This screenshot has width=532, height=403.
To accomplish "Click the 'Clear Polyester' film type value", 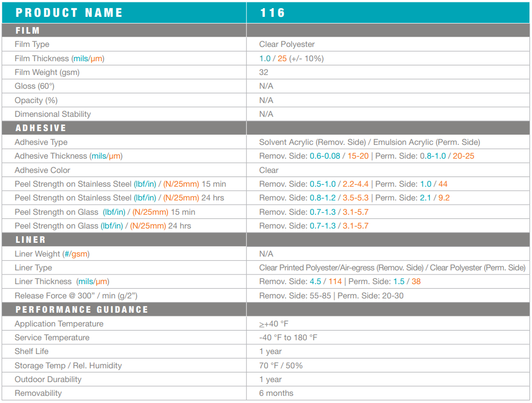I will (287, 44).
